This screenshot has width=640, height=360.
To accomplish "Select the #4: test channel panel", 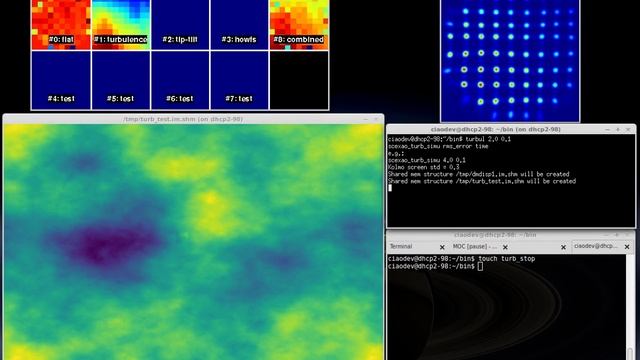I will click(x=61, y=80).
